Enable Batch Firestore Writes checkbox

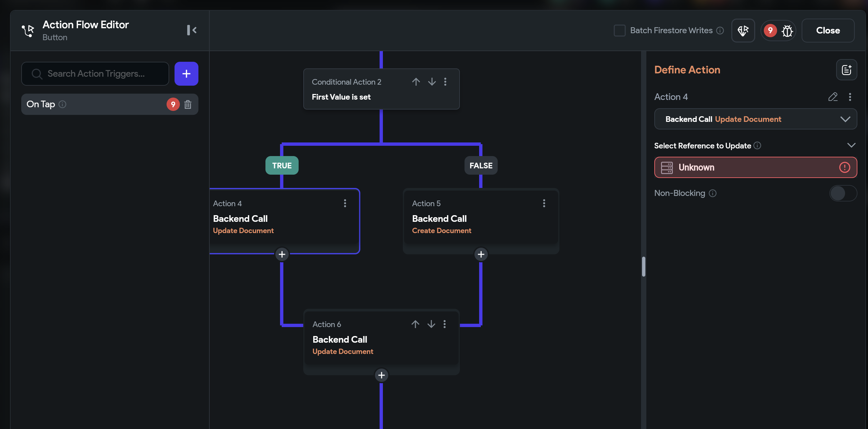[619, 30]
